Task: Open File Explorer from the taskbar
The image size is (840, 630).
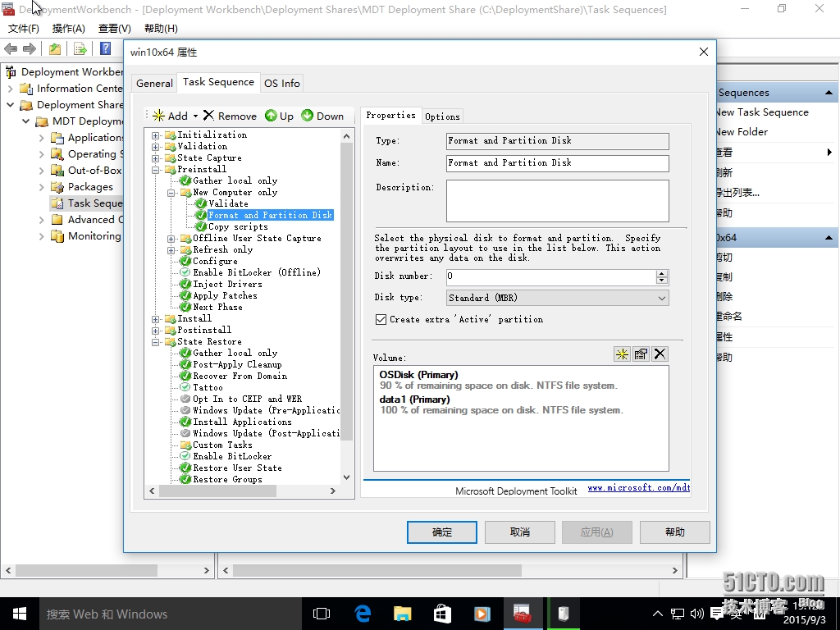Action: (x=402, y=614)
